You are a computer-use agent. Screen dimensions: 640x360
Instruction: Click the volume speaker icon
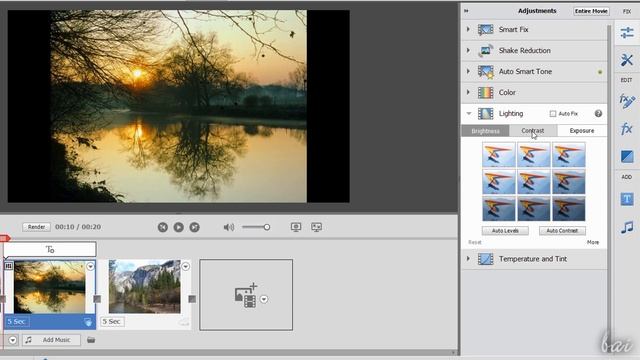point(229,227)
